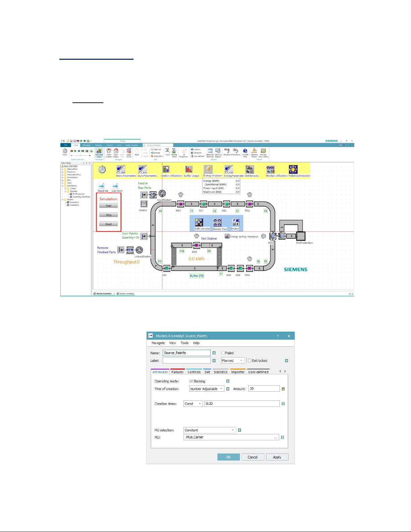Viewport: 411px width, 532px height.
Task: Open the Creation times Const dropdown
Action: [193, 404]
